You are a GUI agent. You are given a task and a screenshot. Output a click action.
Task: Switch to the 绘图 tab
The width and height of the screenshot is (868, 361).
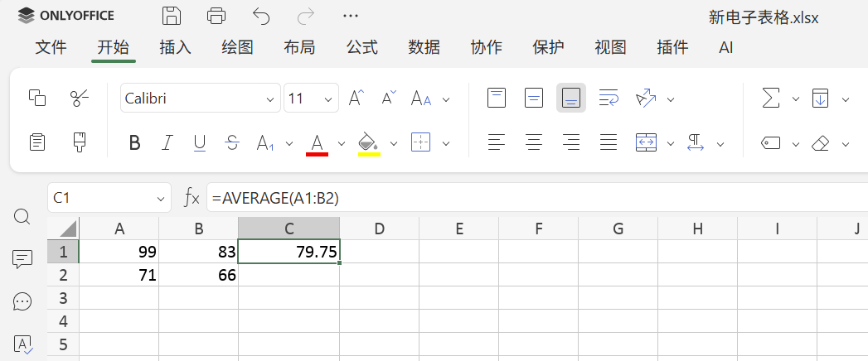pos(237,47)
